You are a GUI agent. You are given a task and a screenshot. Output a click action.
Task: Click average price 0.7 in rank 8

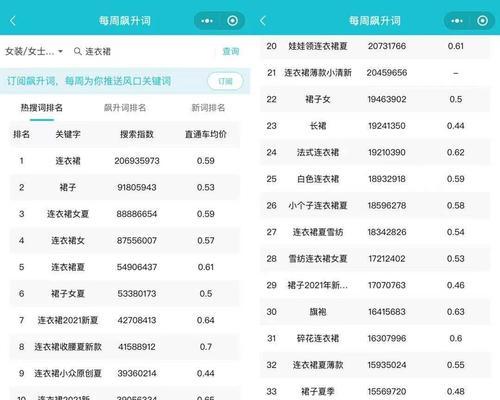tap(206, 347)
